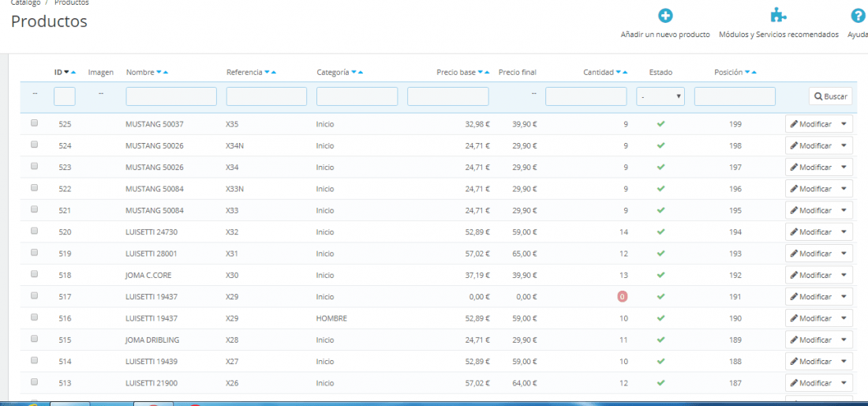Sort Referencia column ascending arrow
The width and height of the screenshot is (868, 406).
[x=274, y=72]
